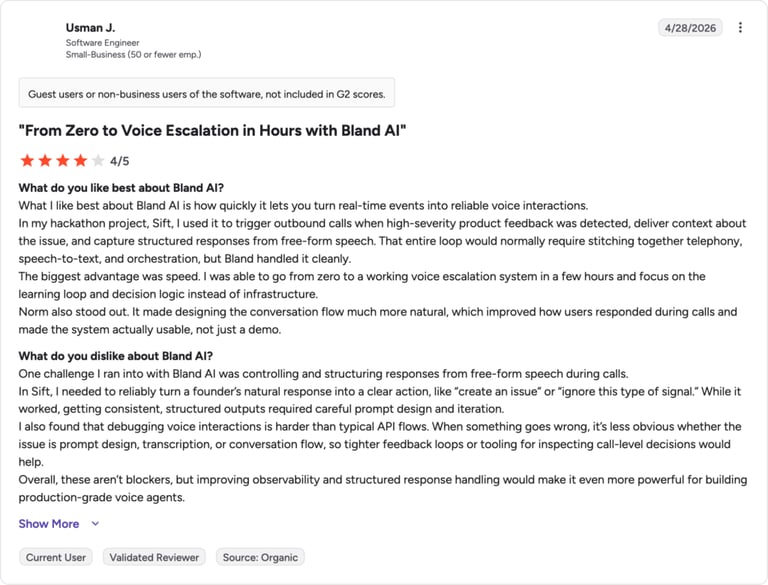Click the fourth orange rating star
Viewport: 768px width, 585px height.
pyautogui.click(x=80, y=161)
